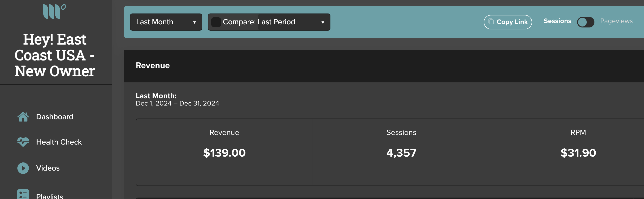Image resolution: width=644 pixels, height=199 pixels.
Task: Click the Revenue $139.00 stat card
Action: pos(224,152)
